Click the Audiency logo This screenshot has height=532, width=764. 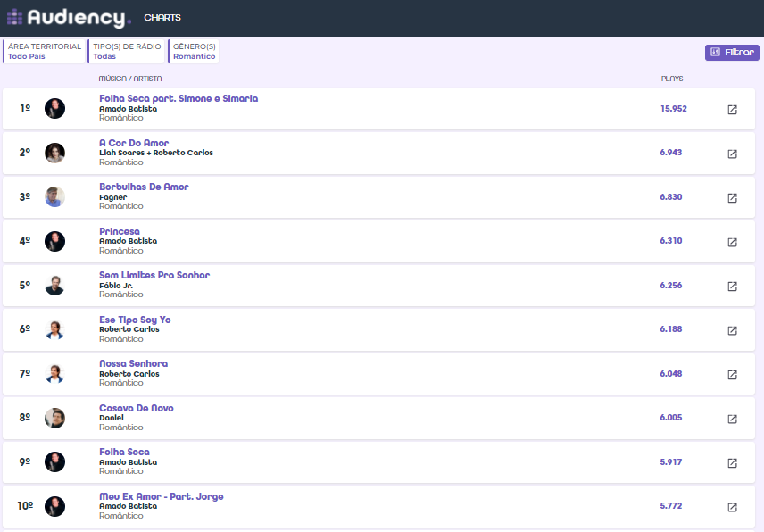[x=69, y=18]
